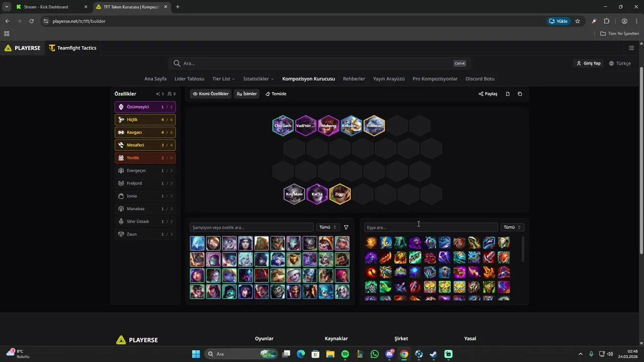
Task: Click the copy composition icon
Action: pos(520,94)
